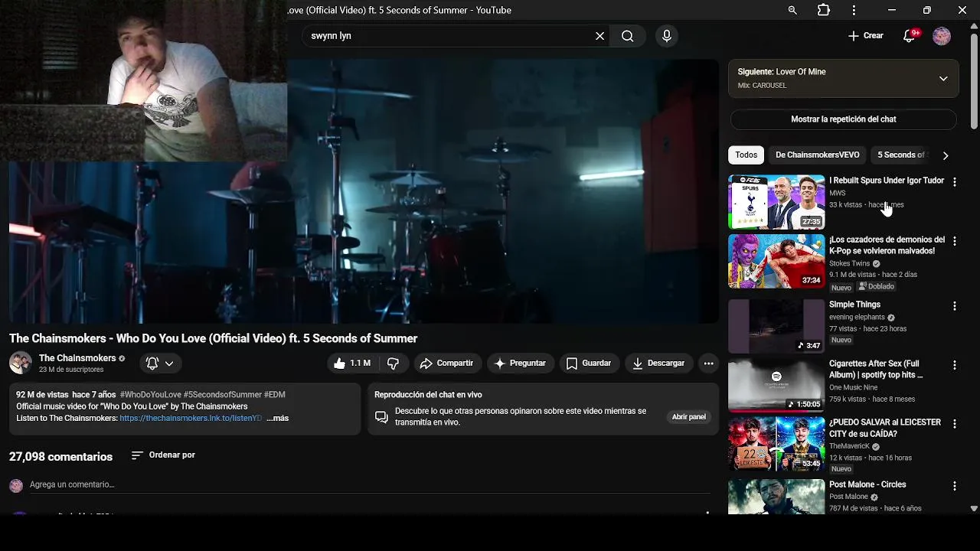Open more actions ellipsis beside Descargar

click(x=708, y=364)
